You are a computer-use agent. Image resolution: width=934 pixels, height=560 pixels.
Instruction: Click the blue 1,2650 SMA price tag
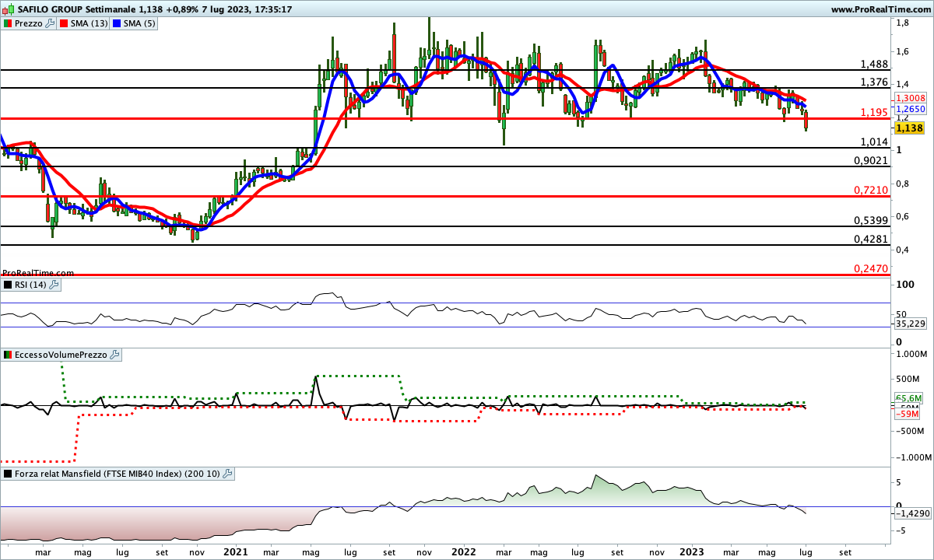tap(910, 110)
